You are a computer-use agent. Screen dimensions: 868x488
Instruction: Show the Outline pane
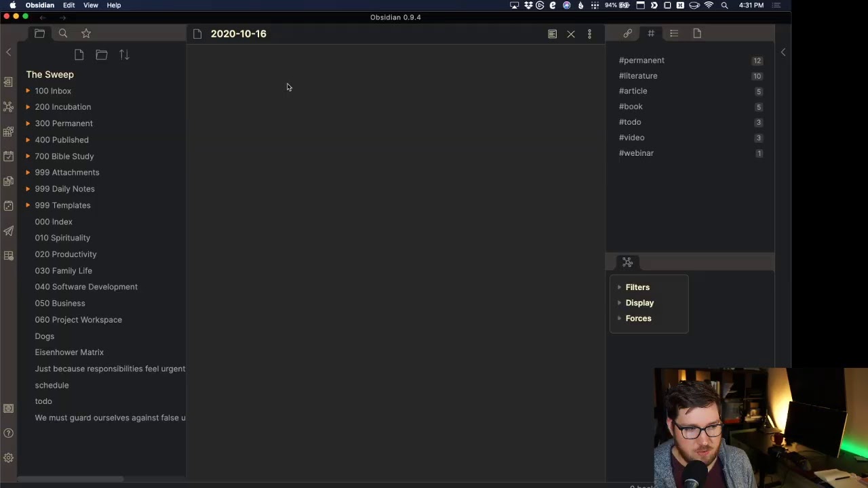[674, 33]
